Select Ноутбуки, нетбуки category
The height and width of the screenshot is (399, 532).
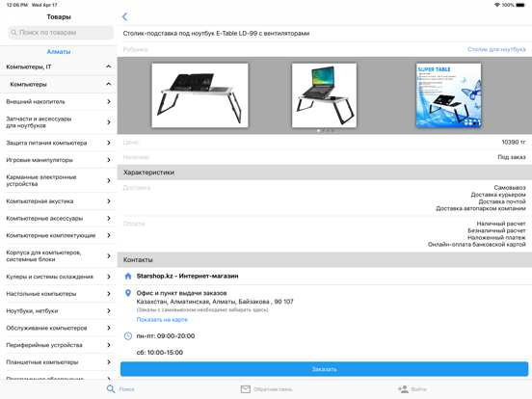pos(59,310)
